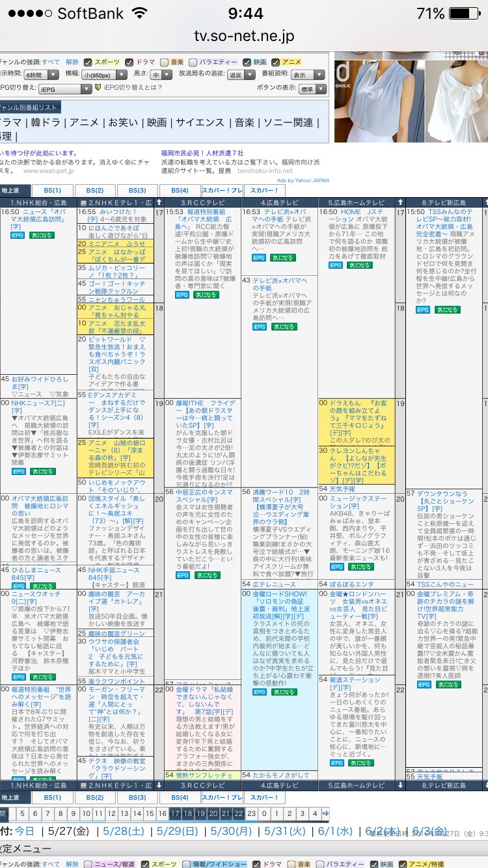This screenshot has height=868, width=488.
Task: Open the 放送局名の追従 dropdown
Action: click(x=241, y=75)
